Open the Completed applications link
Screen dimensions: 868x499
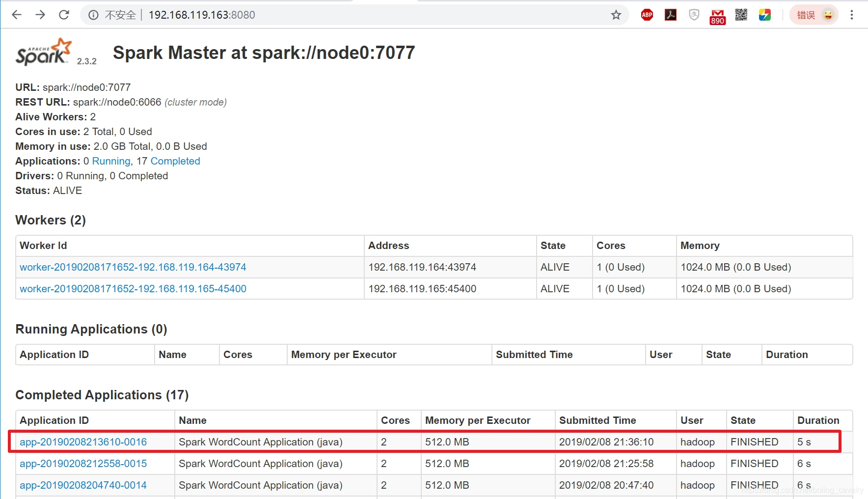point(175,161)
